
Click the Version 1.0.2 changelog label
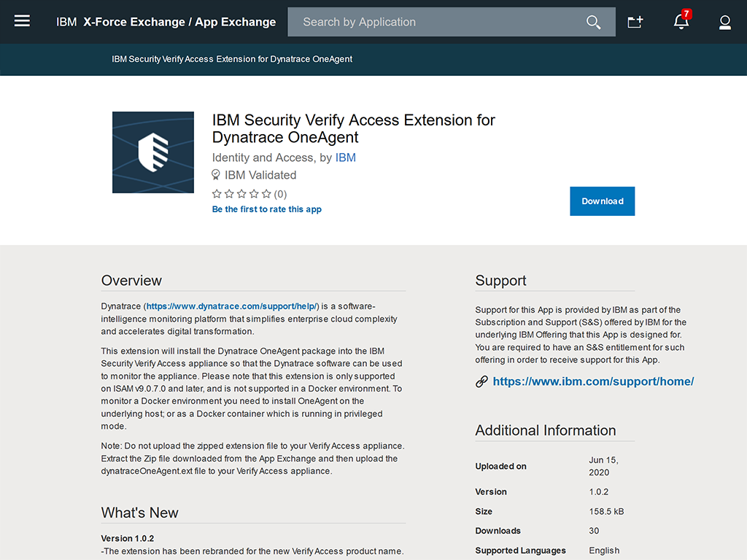pyautogui.click(x=127, y=539)
